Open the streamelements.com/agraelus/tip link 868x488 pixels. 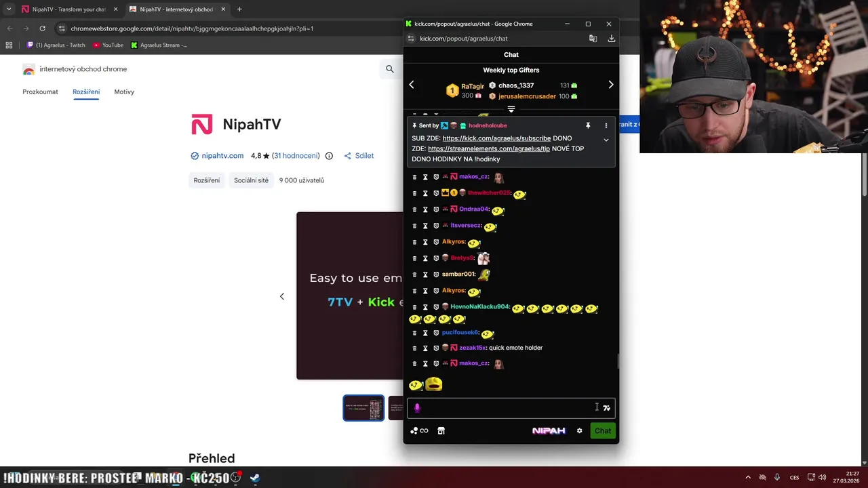tap(489, 148)
